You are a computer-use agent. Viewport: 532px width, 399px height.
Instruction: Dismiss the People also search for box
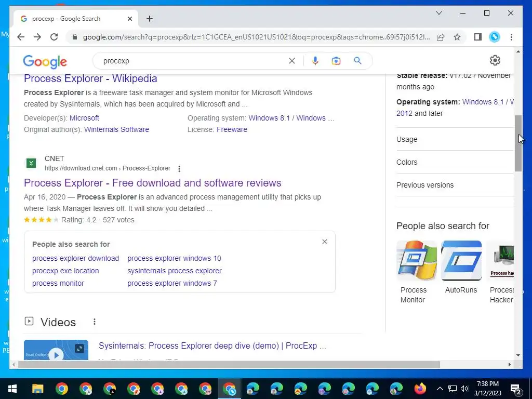point(325,242)
